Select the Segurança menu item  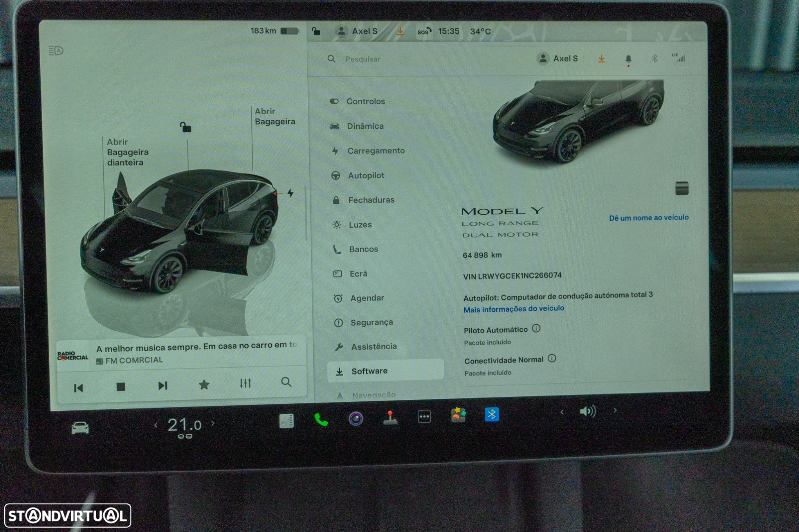tap(363, 322)
